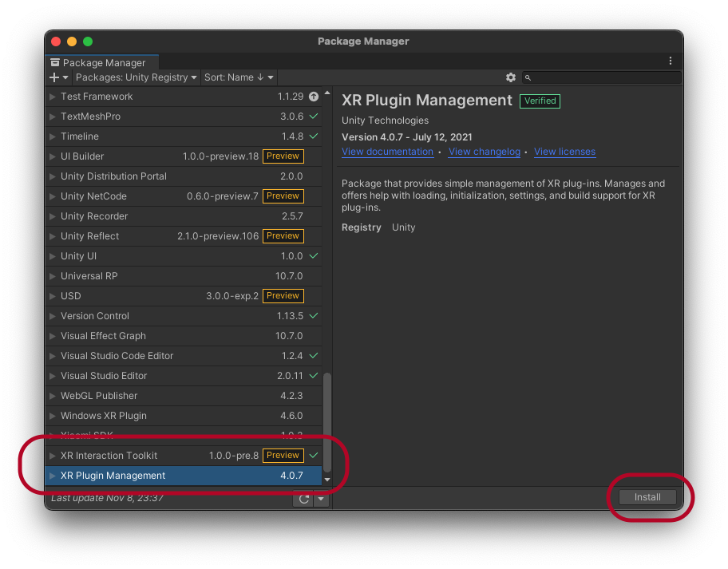Screen dimensions: 728x569
Task: Select the Visual Studio Editor package
Action: 184,376
